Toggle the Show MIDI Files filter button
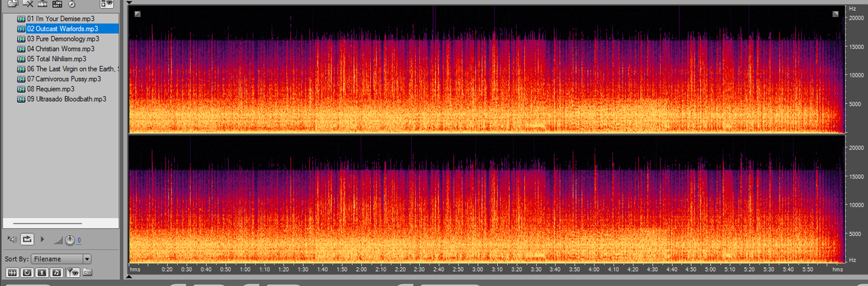This screenshot has height=286, width=868. pos(57,272)
